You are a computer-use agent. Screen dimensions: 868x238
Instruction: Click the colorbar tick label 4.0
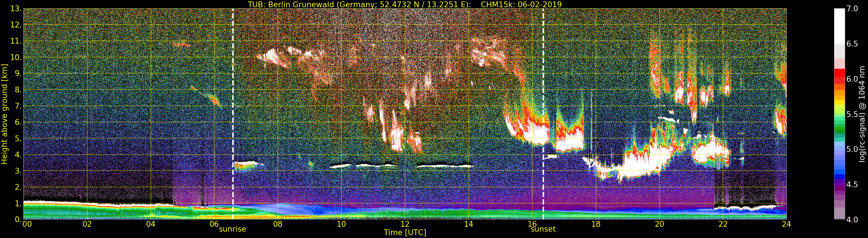(852, 220)
